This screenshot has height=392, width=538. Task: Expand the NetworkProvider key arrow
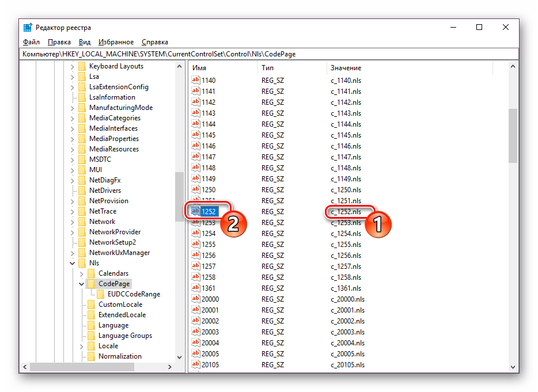[73, 232]
